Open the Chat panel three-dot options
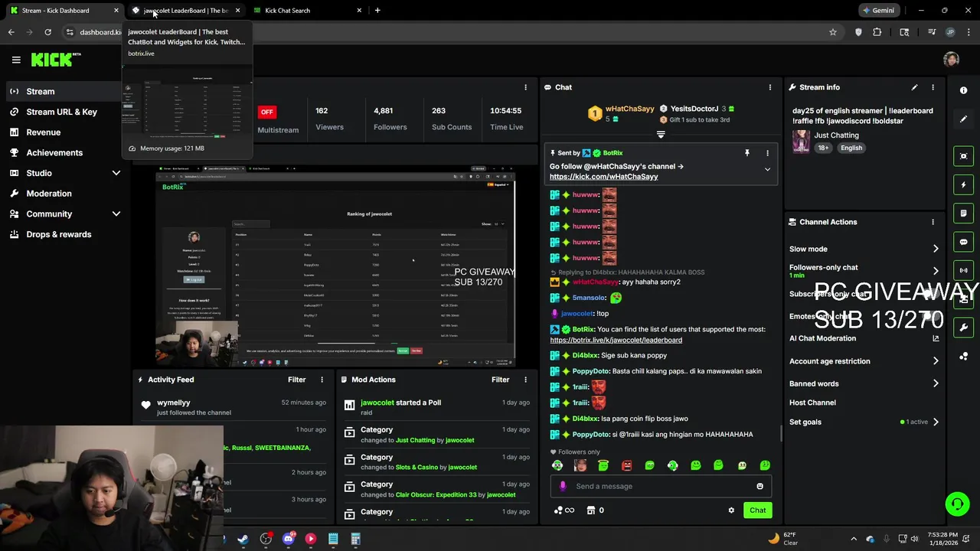The height and width of the screenshot is (551, 980). (x=769, y=87)
